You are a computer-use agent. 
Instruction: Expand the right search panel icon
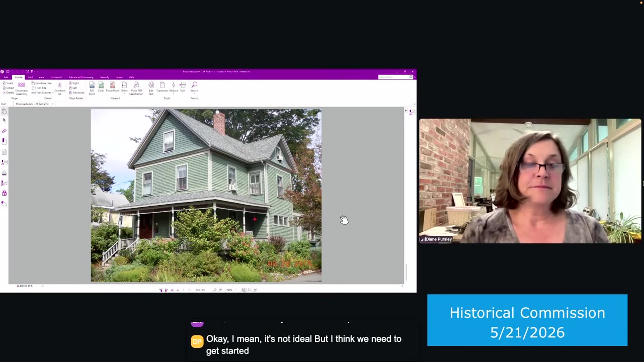pyautogui.click(x=412, y=112)
